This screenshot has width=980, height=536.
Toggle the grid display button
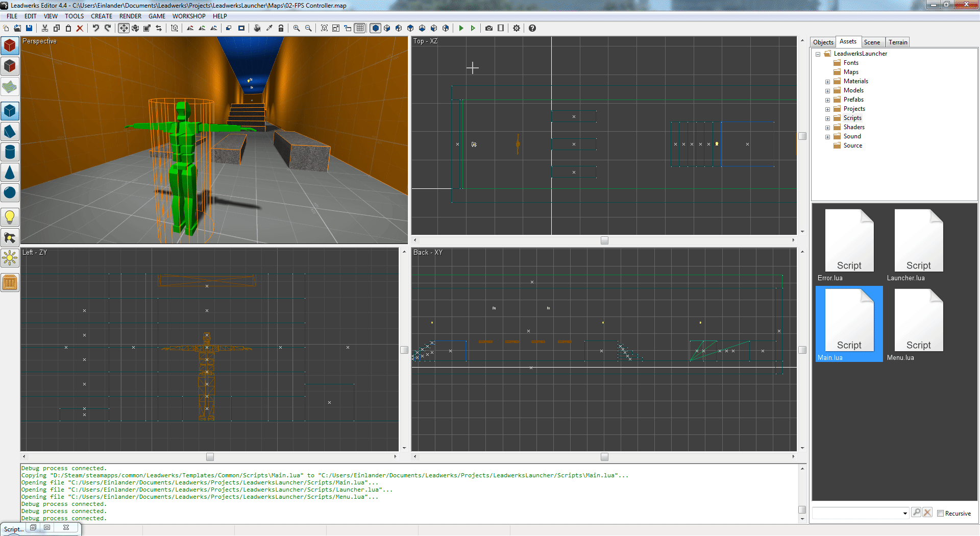tap(360, 28)
